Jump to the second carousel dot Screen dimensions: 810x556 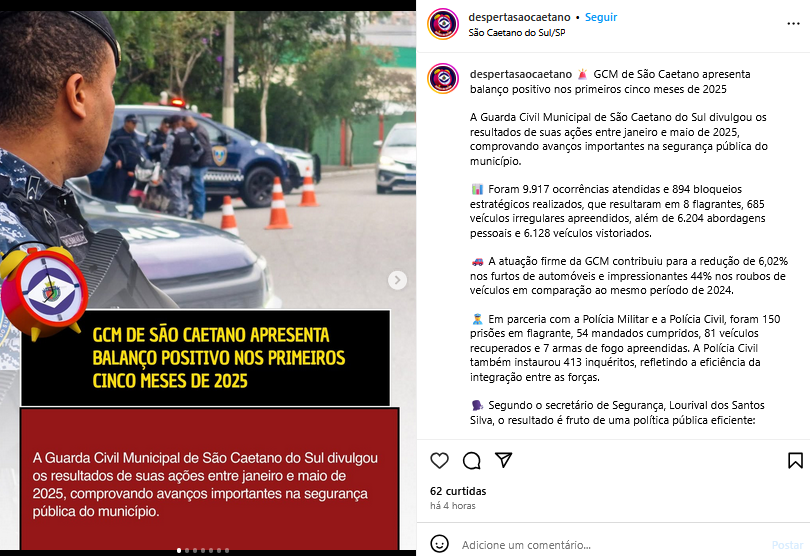click(187, 550)
